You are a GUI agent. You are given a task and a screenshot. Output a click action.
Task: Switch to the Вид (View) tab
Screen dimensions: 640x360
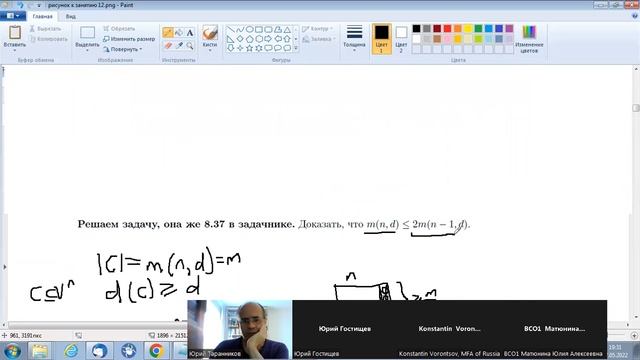(71, 16)
